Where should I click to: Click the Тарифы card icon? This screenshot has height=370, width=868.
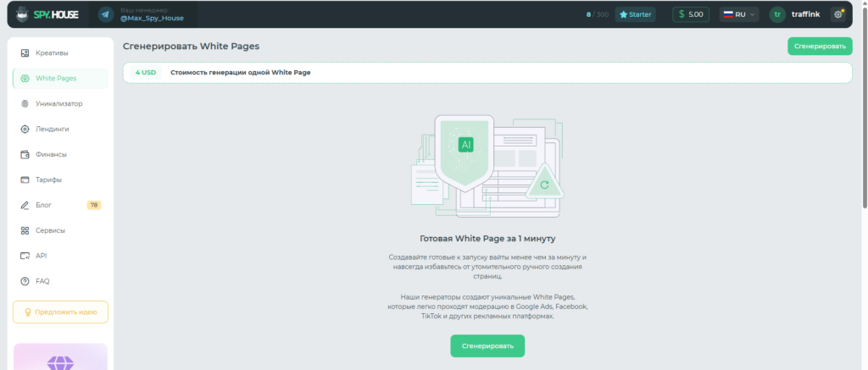[25, 179]
